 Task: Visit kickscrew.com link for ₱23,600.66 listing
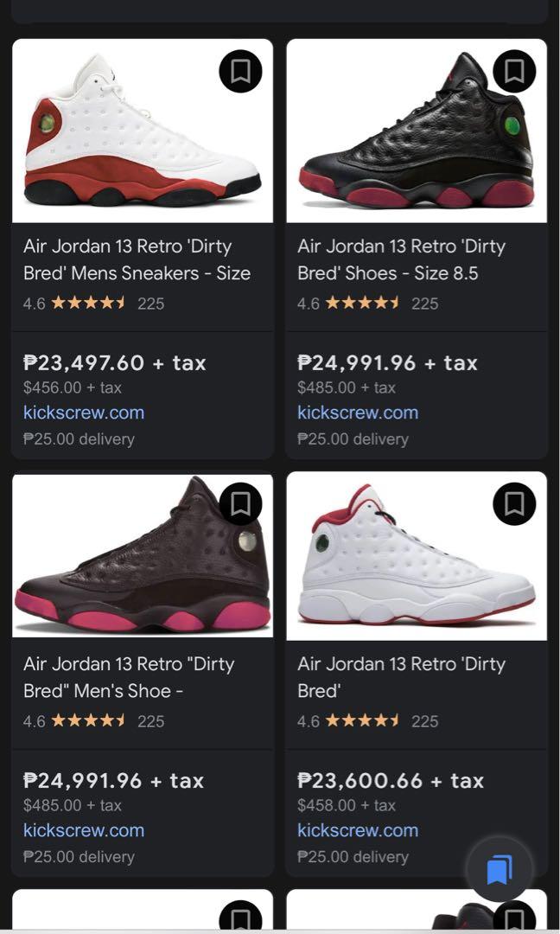[x=358, y=830]
